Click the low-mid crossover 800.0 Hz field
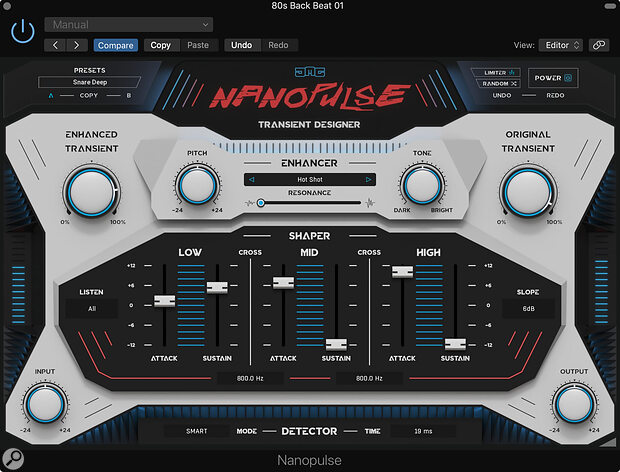The image size is (620, 472). 250,378
